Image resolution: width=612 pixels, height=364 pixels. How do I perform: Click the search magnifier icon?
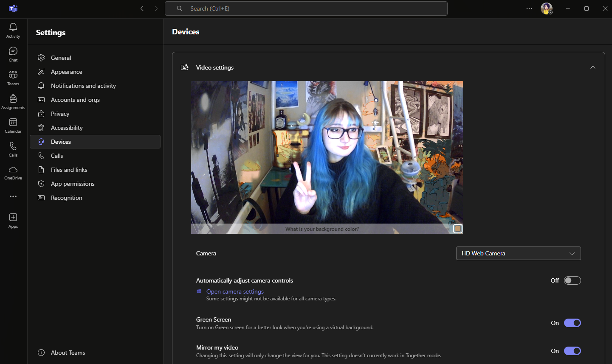(x=180, y=8)
